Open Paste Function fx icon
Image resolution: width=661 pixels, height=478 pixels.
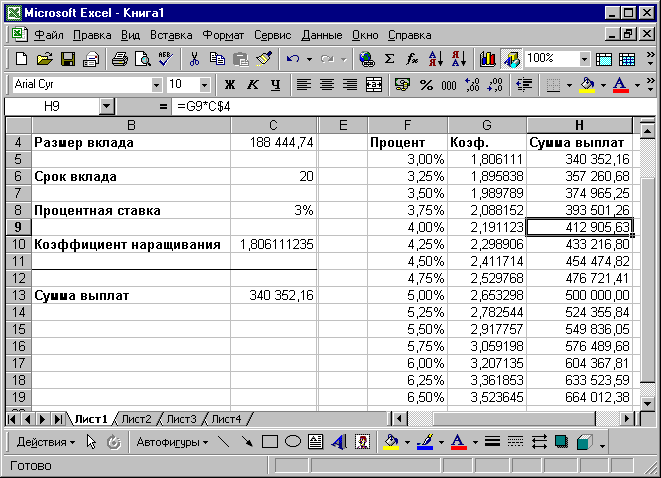(x=412, y=59)
